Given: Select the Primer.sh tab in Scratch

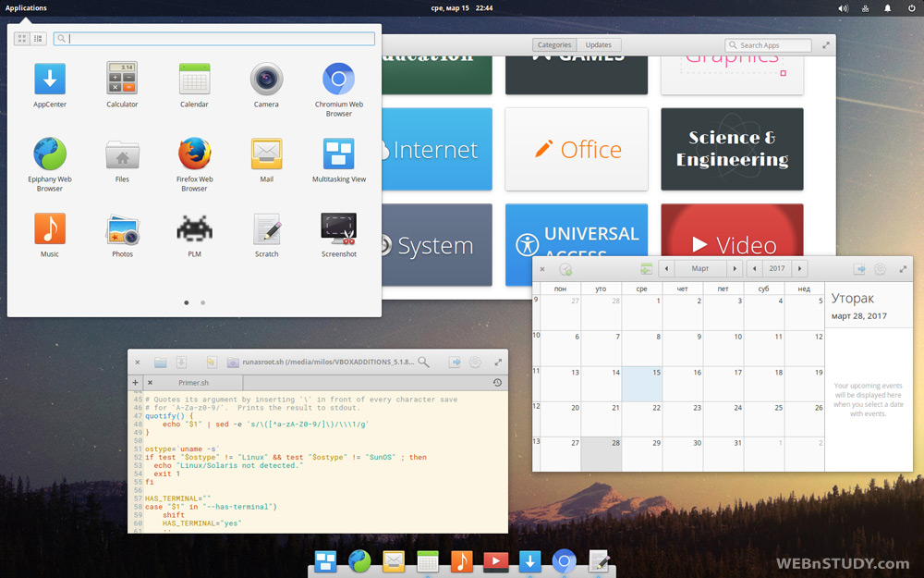Looking at the screenshot, I should [x=194, y=383].
